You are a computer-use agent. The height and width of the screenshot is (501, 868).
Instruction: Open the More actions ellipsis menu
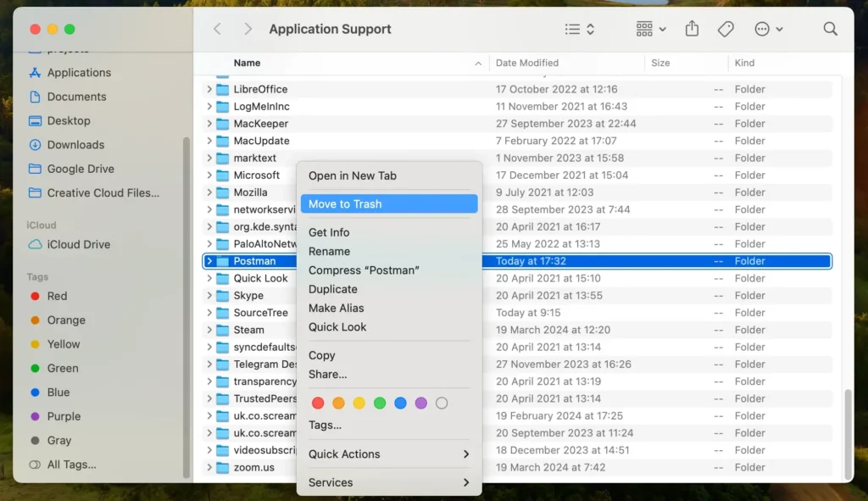(x=768, y=29)
